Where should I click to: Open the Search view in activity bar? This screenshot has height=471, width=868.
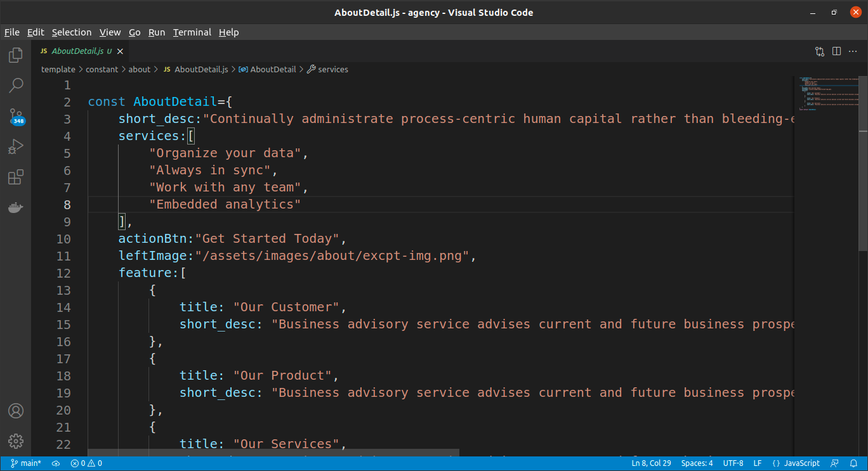[16, 85]
